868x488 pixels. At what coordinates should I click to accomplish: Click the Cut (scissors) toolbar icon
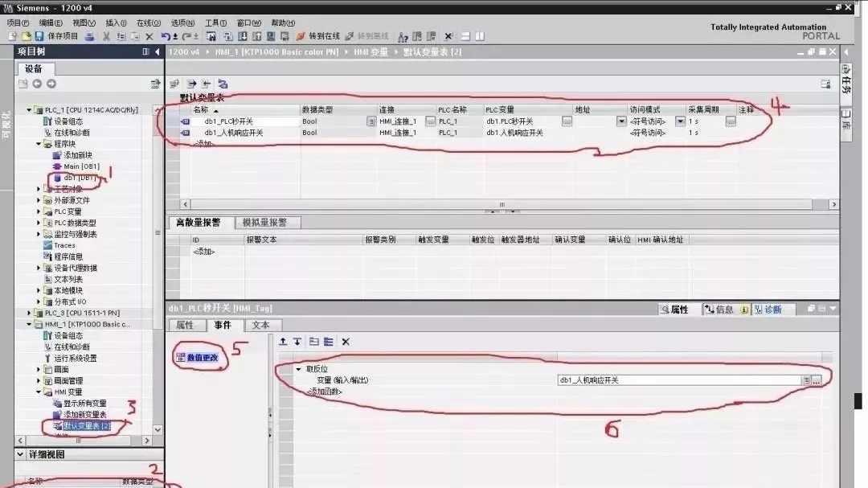[105, 36]
